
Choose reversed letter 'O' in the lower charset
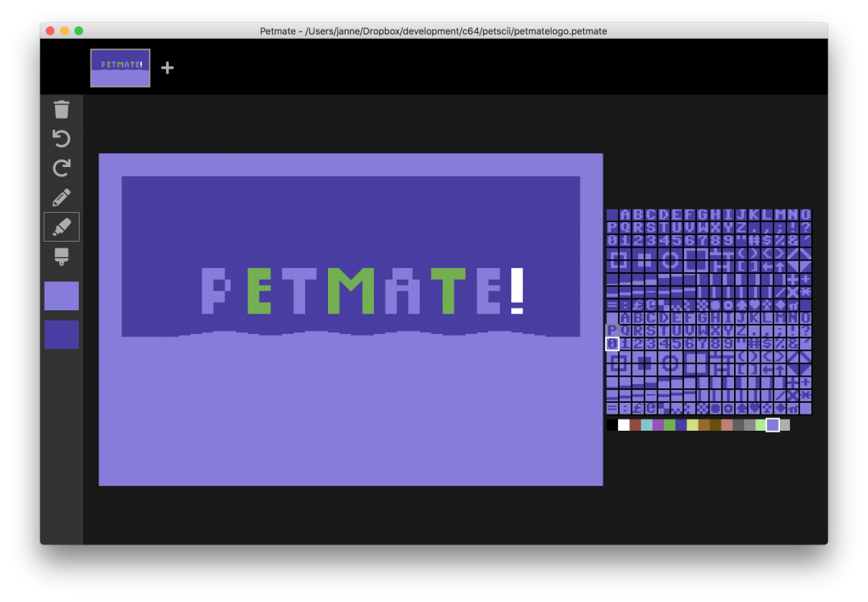pos(805,318)
